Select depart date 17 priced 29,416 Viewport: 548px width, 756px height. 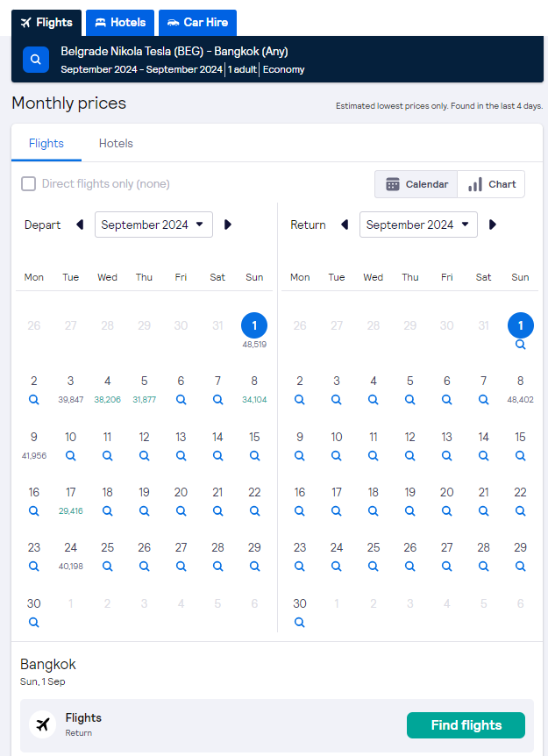point(71,501)
